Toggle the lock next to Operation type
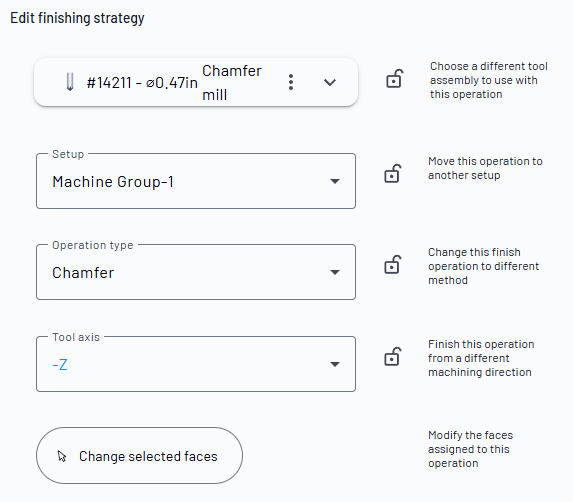This screenshot has width=573, height=502. (x=392, y=264)
